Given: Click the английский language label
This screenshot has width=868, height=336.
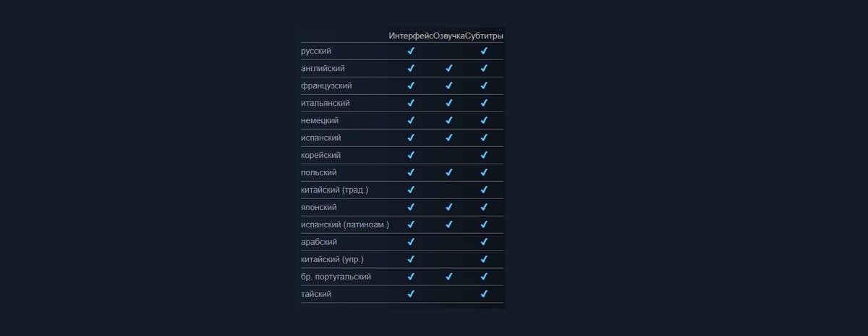Looking at the screenshot, I should [x=323, y=68].
